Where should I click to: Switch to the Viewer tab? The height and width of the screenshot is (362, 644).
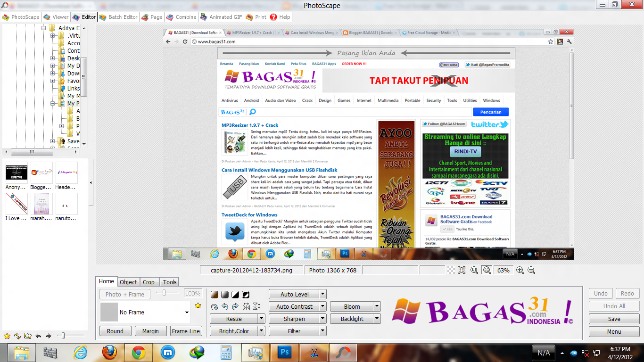point(56,17)
